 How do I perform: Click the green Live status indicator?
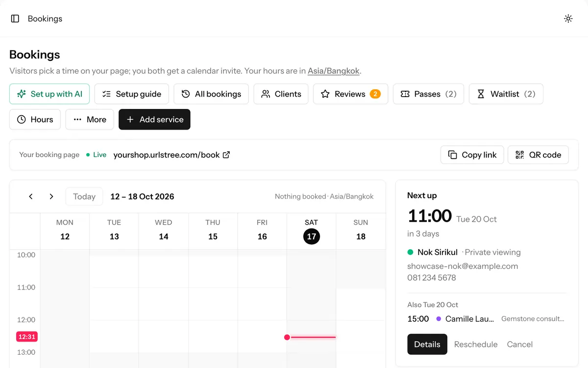[x=97, y=155]
